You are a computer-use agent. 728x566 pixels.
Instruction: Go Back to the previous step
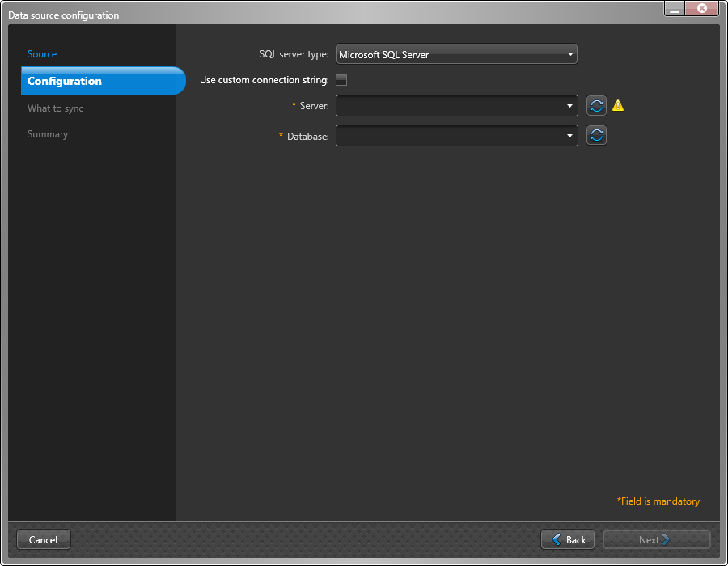[x=568, y=539]
